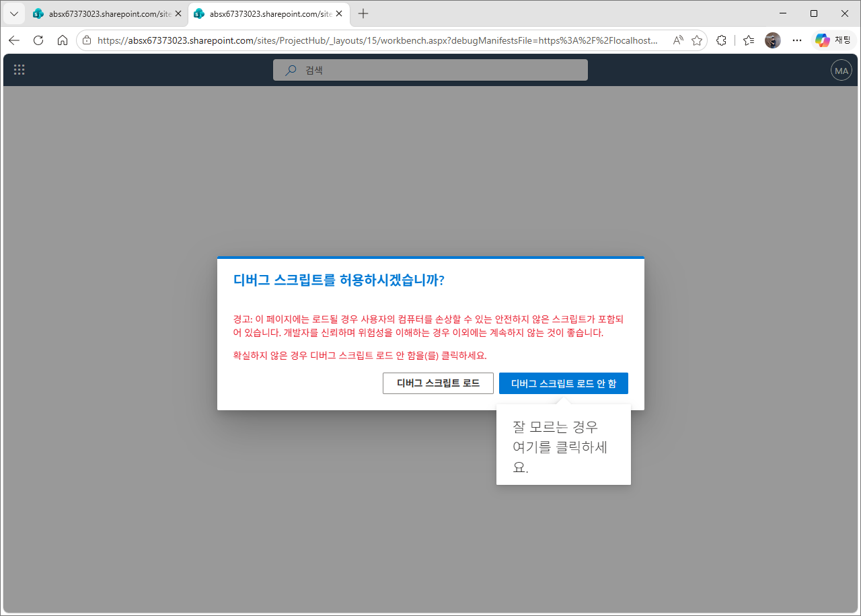Click the 디버그 스크립트 로드 안 함 button
Image resolution: width=861 pixels, height=616 pixels.
(564, 383)
